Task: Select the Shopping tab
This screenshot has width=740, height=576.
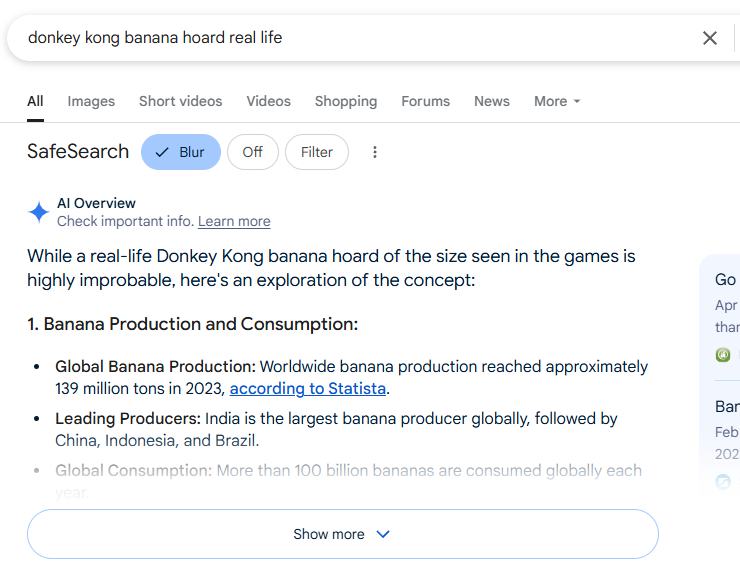Action: (346, 101)
